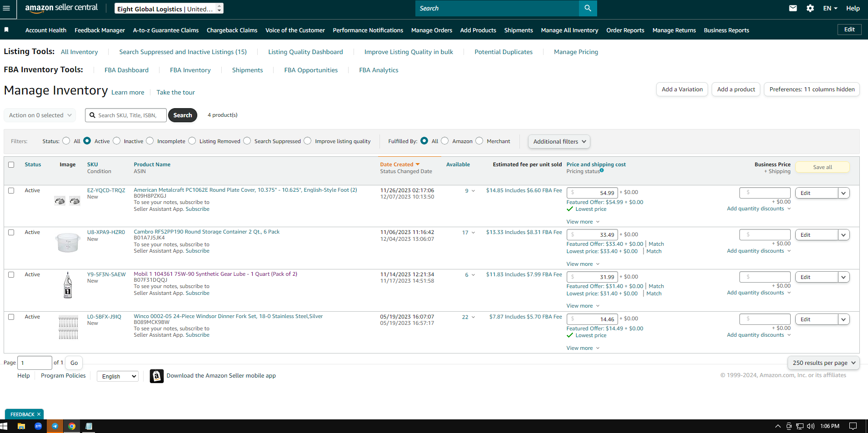Go to Business Reports menu item
This screenshot has width=868, height=433.
pyautogui.click(x=726, y=30)
